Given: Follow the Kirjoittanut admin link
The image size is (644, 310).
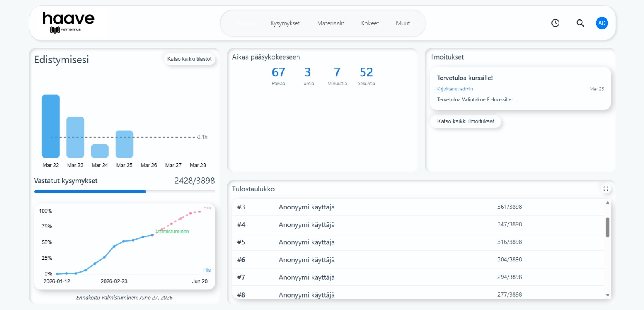Looking at the screenshot, I should pyautogui.click(x=455, y=89).
